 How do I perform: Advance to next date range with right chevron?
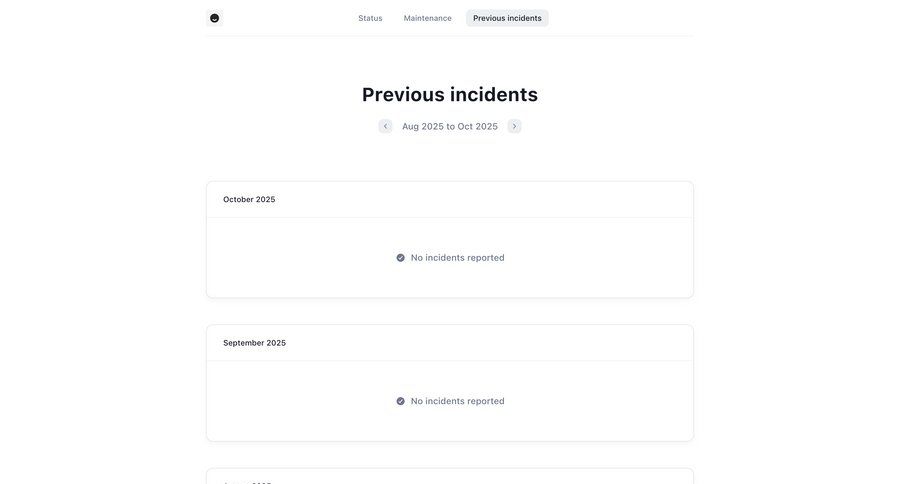tap(514, 126)
